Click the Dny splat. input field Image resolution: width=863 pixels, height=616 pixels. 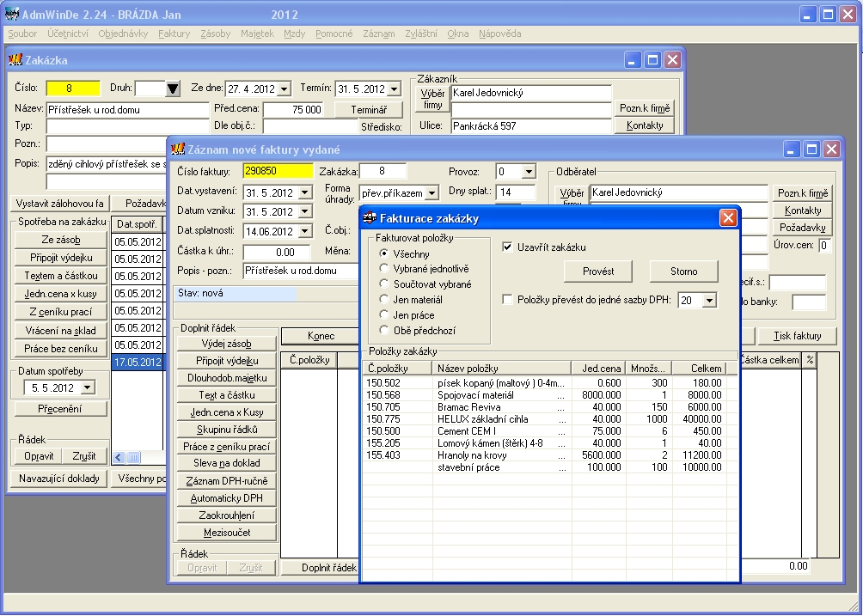click(x=515, y=192)
